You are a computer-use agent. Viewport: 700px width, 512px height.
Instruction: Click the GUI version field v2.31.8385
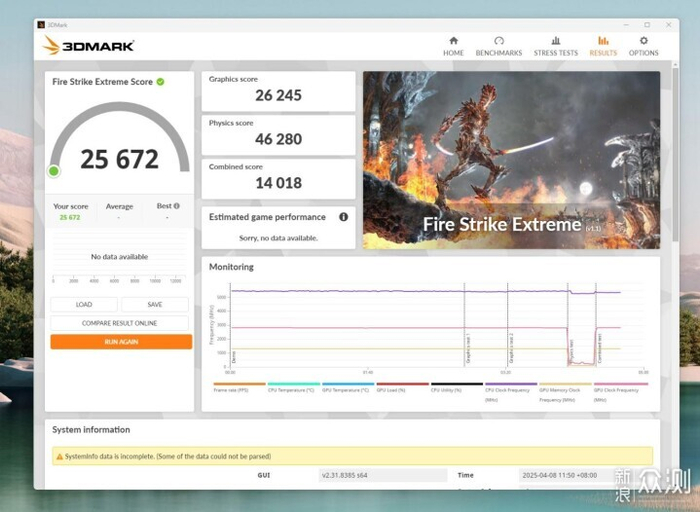383,475
